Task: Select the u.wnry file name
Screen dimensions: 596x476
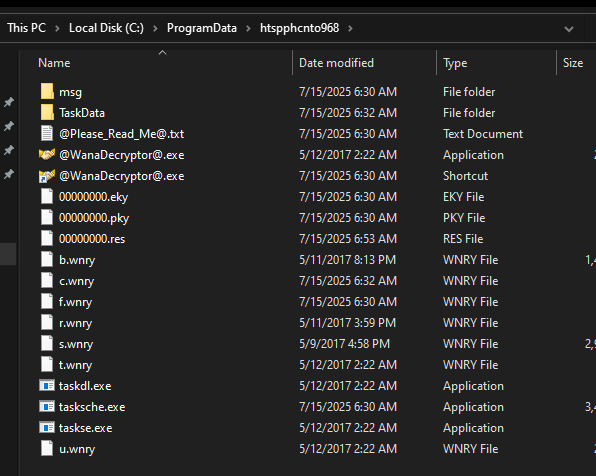Action: coord(77,449)
